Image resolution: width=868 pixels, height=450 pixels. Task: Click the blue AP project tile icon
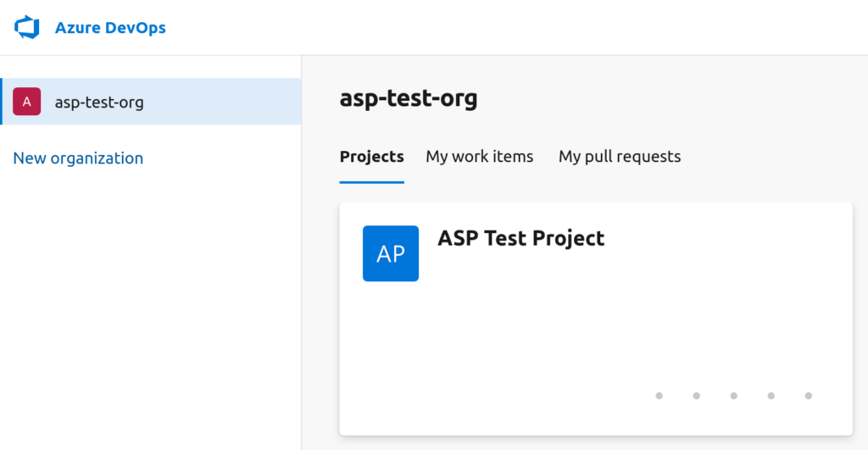[391, 253]
